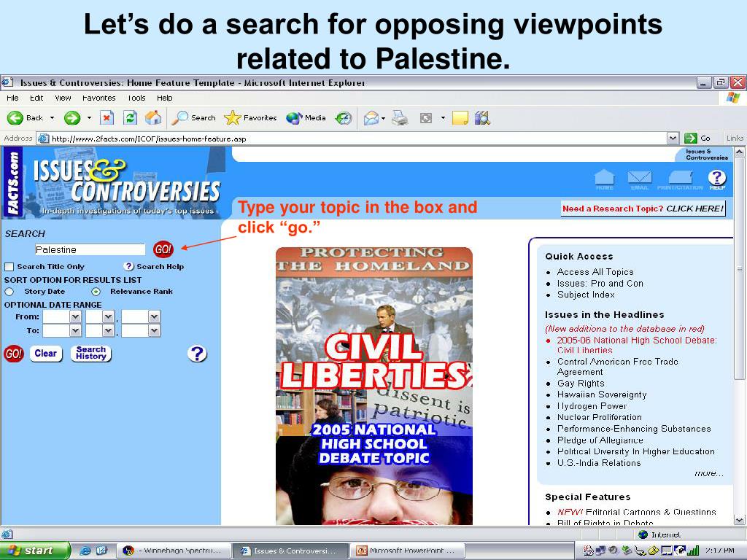Open the Back button history dropdown arrow
The image size is (747, 560).
tap(52, 117)
